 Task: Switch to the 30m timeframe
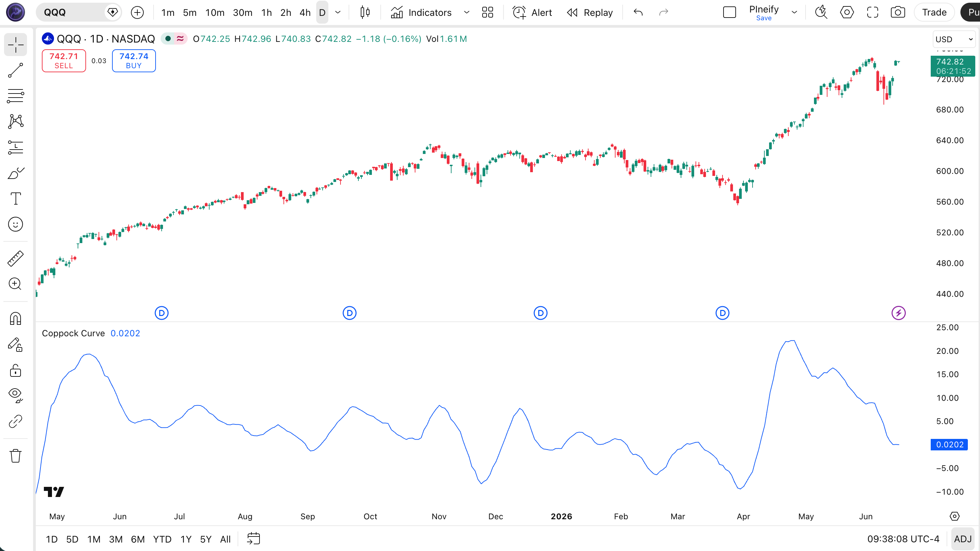pyautogui.click(x=242, y=12)
